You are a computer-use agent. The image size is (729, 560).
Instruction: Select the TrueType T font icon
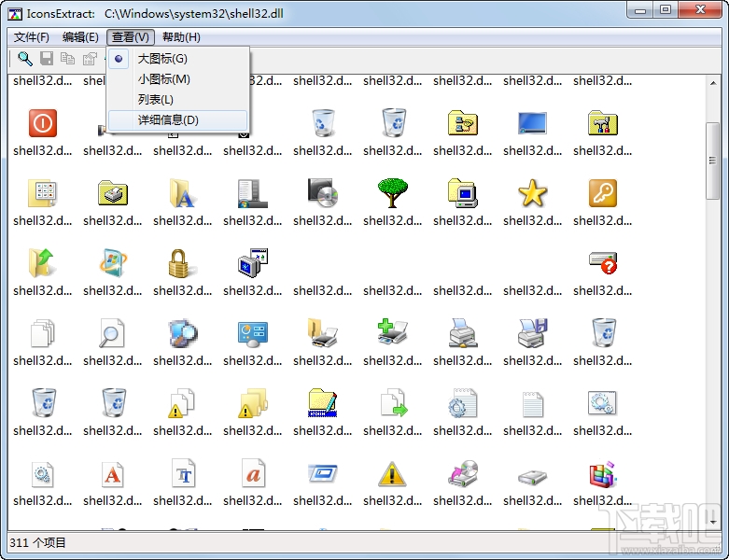pyautogui.click(x=183, y=473)
